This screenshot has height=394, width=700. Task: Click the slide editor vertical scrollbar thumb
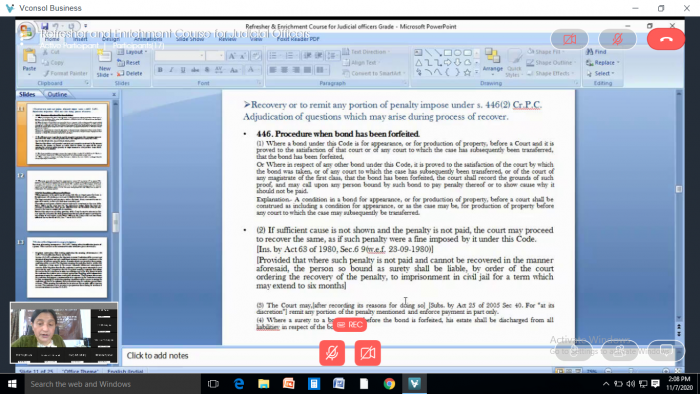(x=679, y=189)
